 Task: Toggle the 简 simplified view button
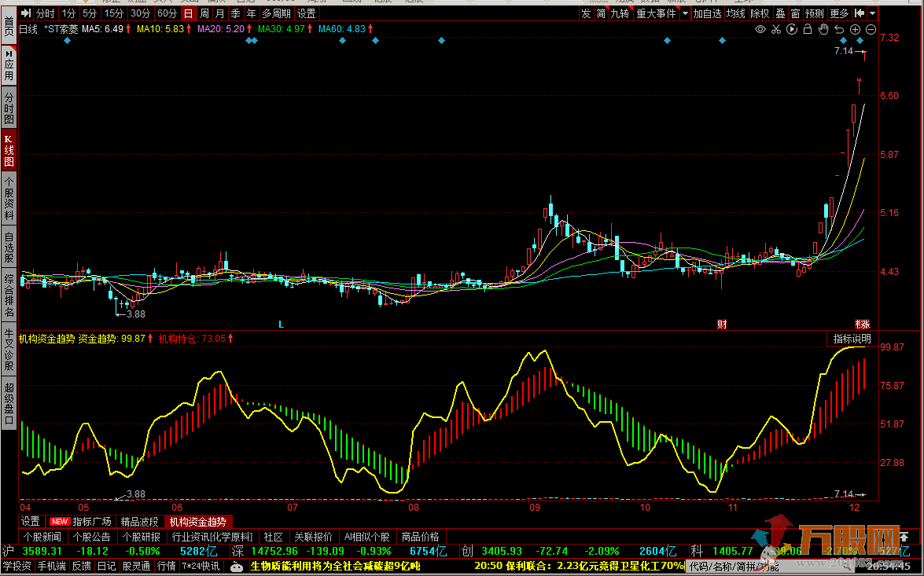601,13
